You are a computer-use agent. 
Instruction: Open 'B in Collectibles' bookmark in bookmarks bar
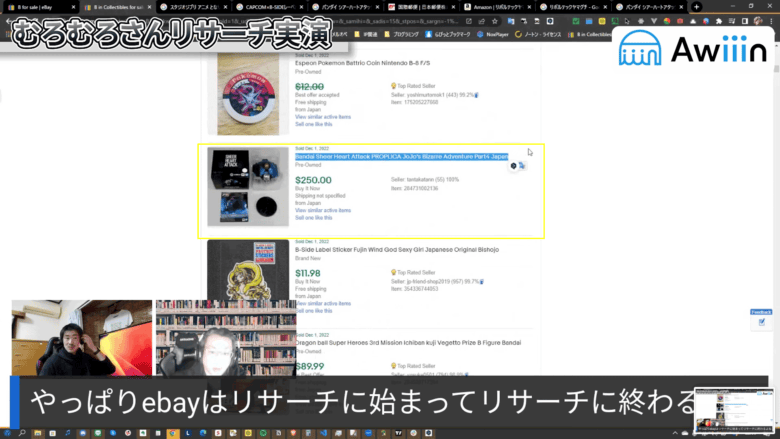coord(590,34)
